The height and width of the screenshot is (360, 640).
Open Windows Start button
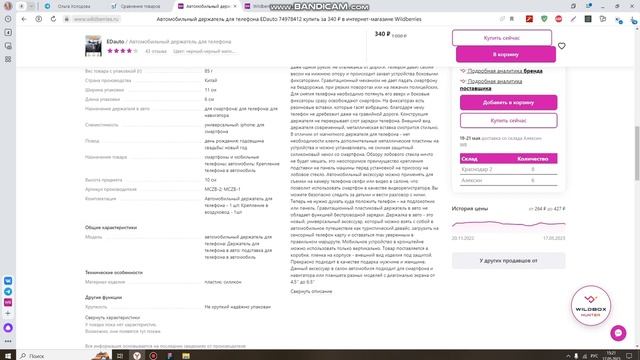pyautogui.click(x=8, y=356)
